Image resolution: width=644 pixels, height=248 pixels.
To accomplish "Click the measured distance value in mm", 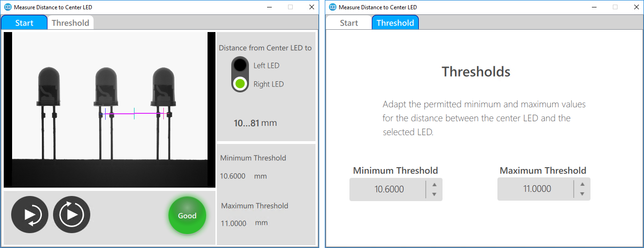I will click(x=255, y=123).
